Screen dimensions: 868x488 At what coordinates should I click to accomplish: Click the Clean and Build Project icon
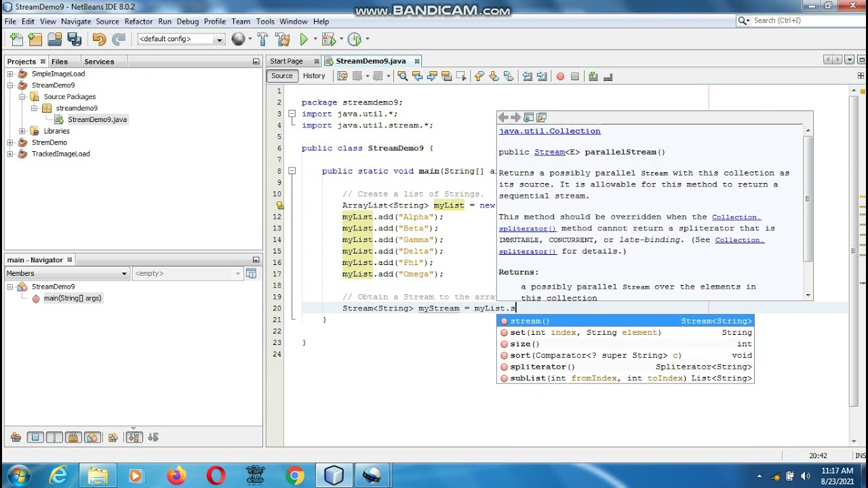tap(283, 39)
